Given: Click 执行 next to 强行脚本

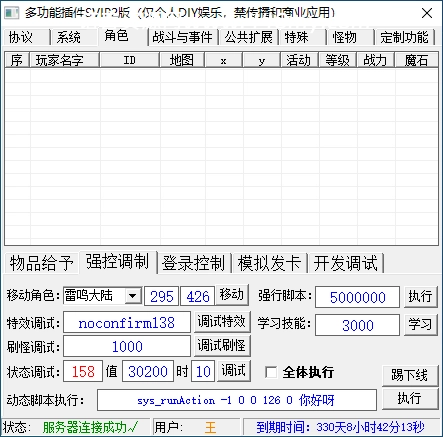Looking at the screenshot, I should point(421,296).
